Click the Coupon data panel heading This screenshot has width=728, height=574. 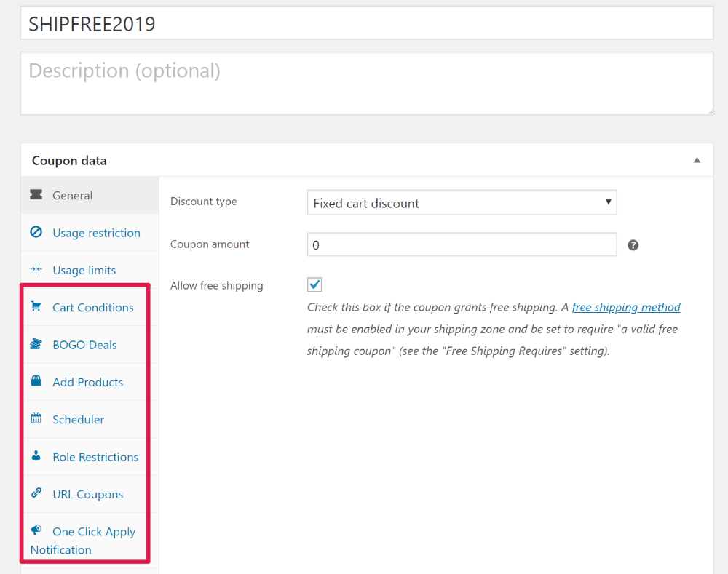point(69,161)
